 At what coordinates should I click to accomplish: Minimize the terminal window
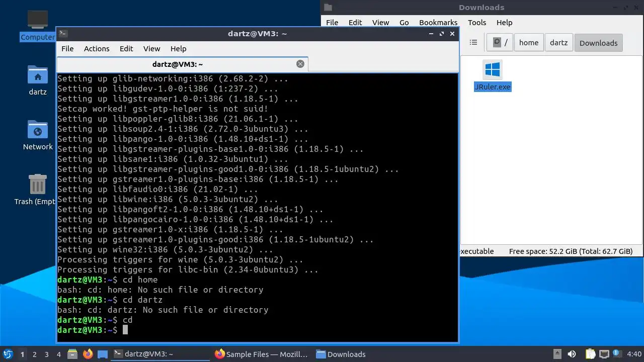click(x=431, y=34)
